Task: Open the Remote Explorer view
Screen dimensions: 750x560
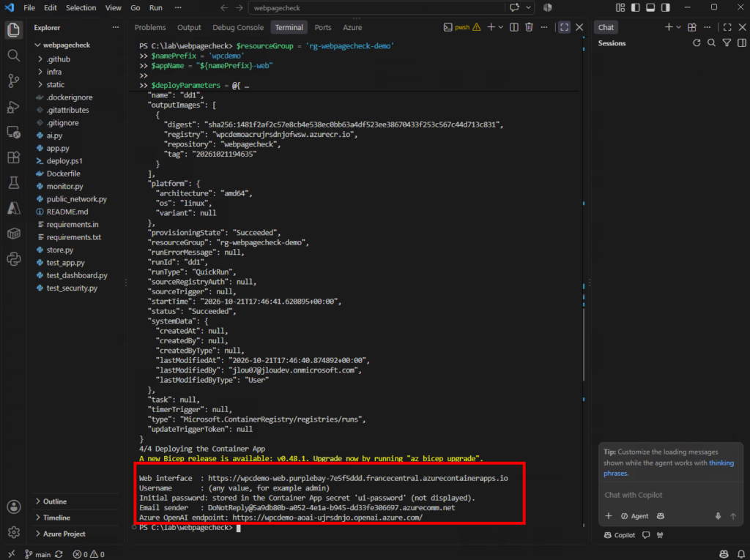Action: pos(13,132)
